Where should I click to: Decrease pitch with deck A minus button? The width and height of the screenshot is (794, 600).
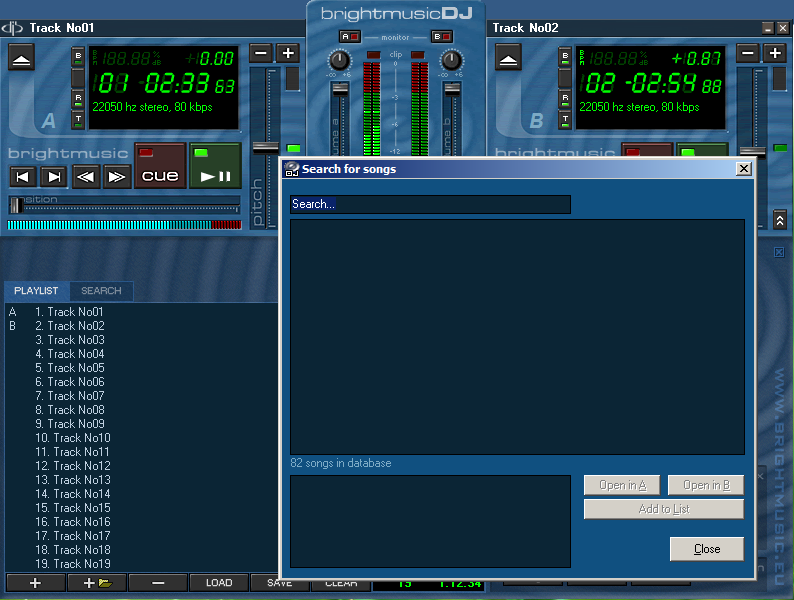click(261, 53)
